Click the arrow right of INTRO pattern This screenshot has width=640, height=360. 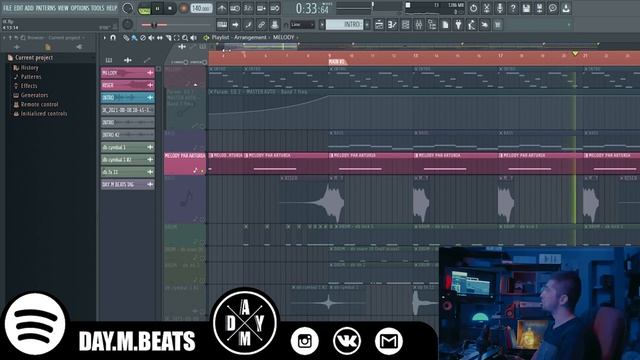point(367,25)
